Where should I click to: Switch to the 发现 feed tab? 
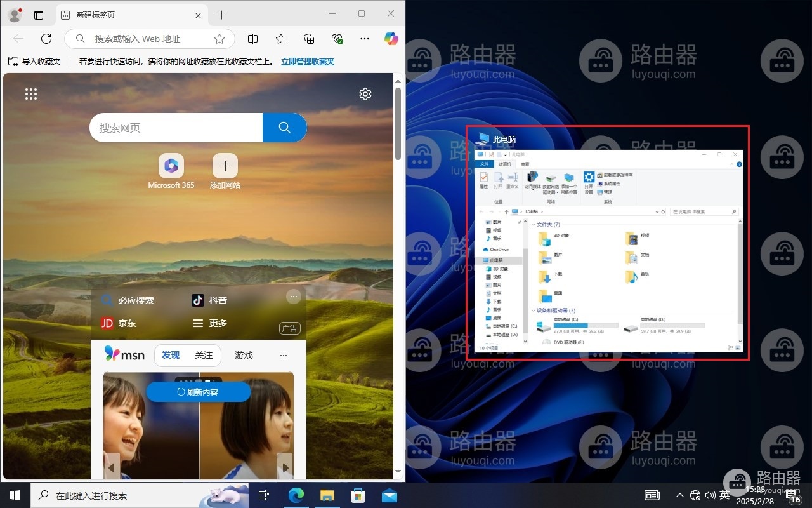tap(171, 355)
